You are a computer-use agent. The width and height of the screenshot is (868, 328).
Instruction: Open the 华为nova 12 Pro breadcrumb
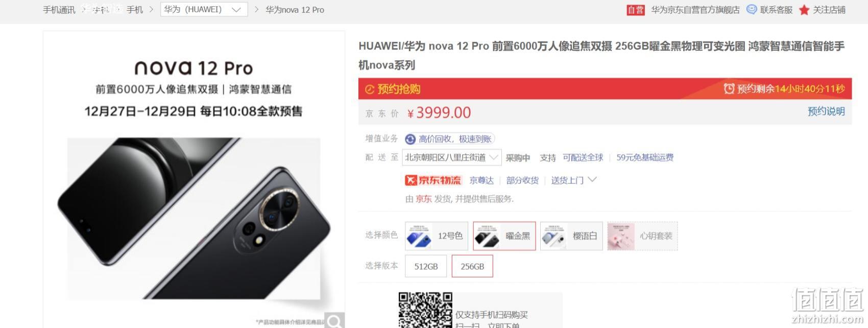pyautogui.click(x=295, y=10)
